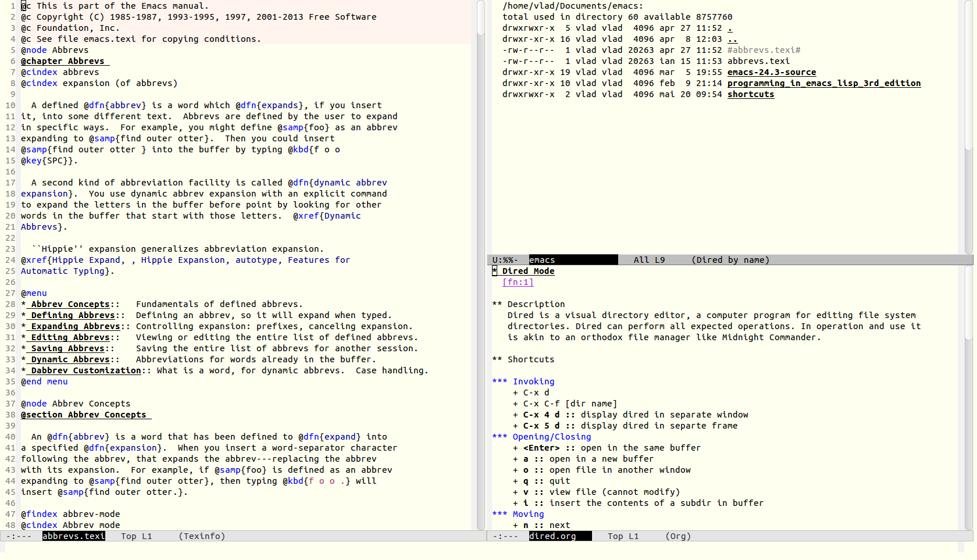This screenshot has height=560, width=977.
Task: Click the scrollbar of the Dired window
Action: [969, 127]
